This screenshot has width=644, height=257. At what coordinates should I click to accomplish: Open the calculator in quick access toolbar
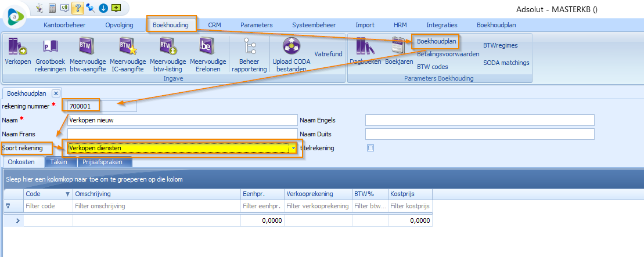pyautogui.click(x=52, y=8)
